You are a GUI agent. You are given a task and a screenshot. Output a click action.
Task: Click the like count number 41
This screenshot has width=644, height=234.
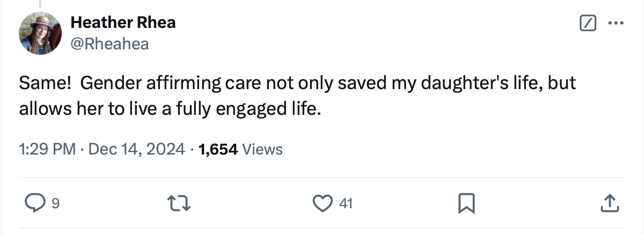pyautogui.click(x=346, y=203)
